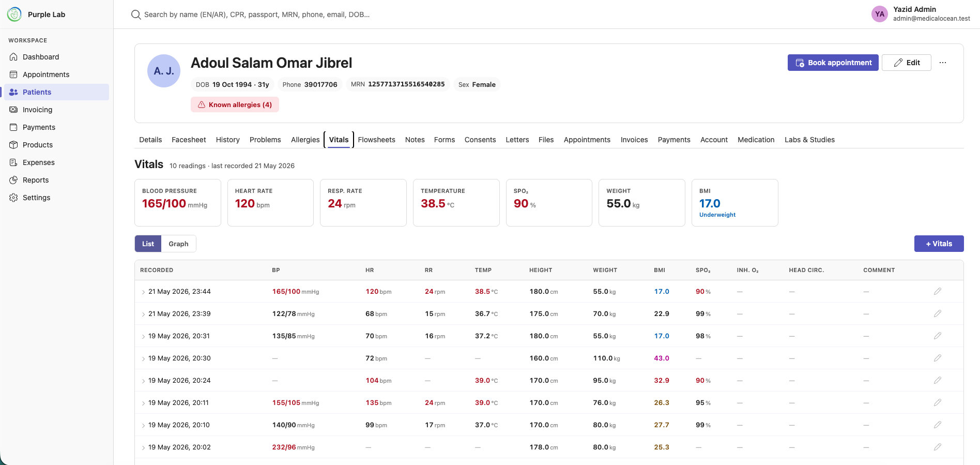This screenshot has width=980, height=465.
Task: Edit the 19 May 2026, 20:11 reading
Action: coord(938,402)
